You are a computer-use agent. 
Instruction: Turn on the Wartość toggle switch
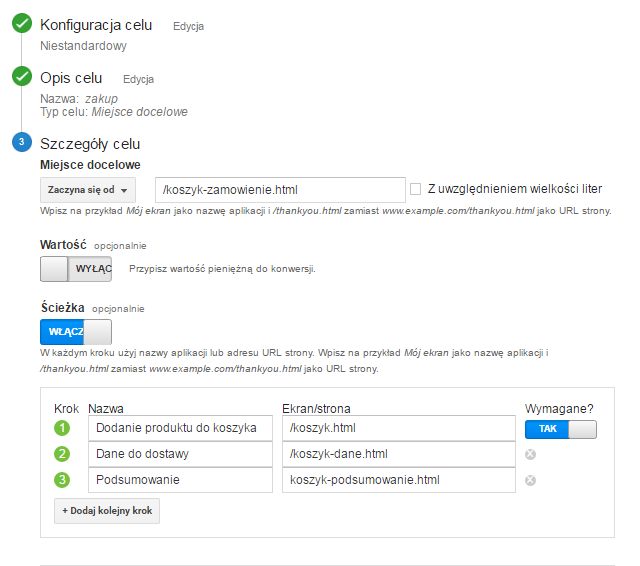coord(76,269)
